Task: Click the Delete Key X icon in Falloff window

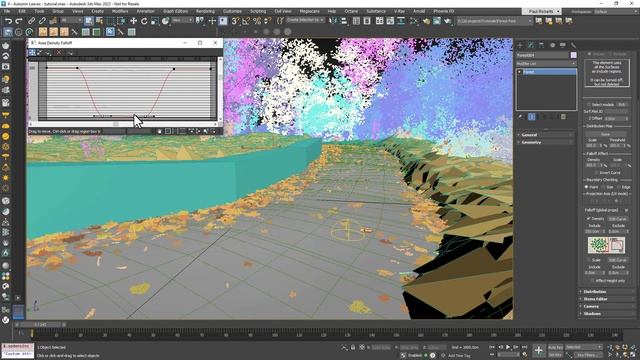Action: point(59,52)
